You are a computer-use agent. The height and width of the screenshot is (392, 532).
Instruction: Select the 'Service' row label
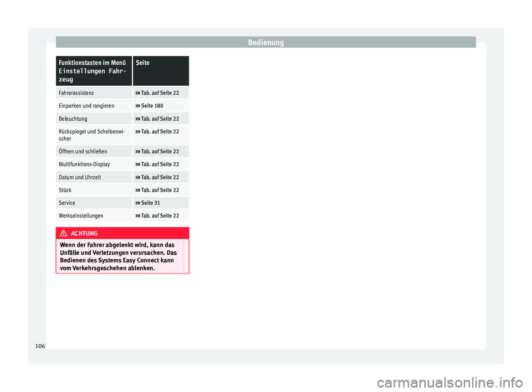point(67,203)
